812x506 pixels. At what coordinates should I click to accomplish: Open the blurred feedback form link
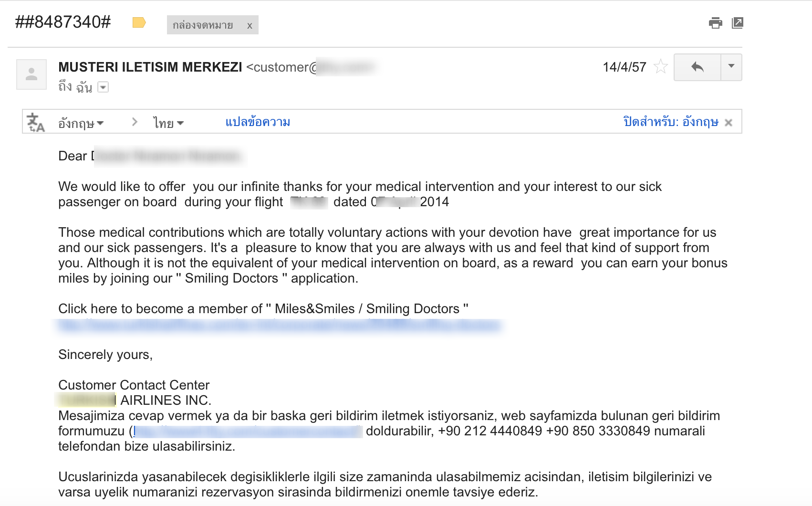tap(248, 432)
